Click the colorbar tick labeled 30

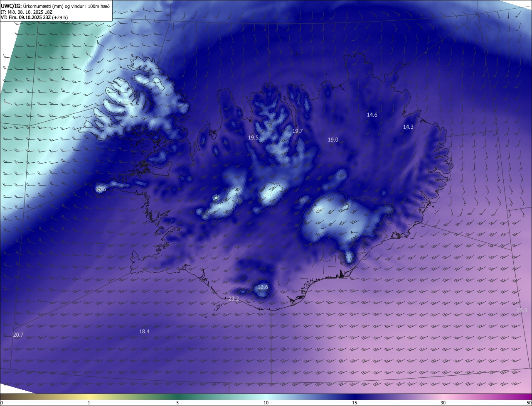click(443, 403)
